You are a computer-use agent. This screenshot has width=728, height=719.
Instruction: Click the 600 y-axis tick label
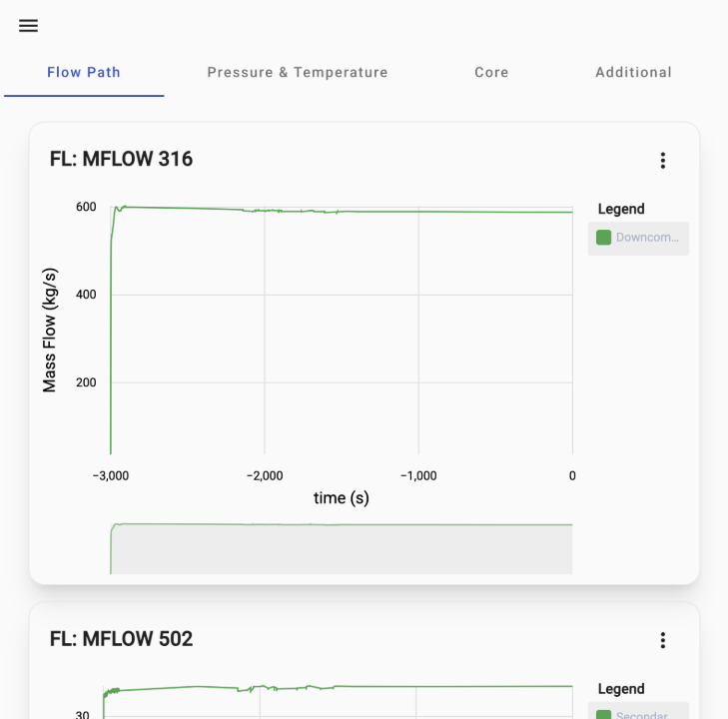click(86, 207)
